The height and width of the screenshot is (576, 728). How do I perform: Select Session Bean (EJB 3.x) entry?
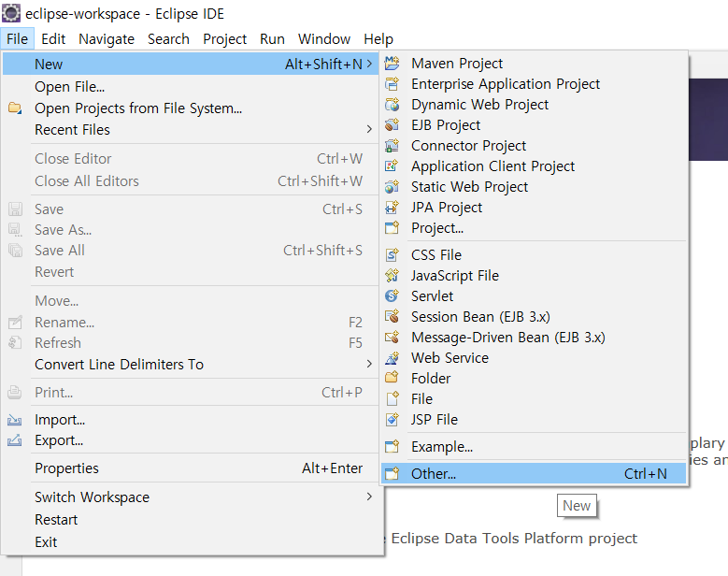tap(534, 317)
